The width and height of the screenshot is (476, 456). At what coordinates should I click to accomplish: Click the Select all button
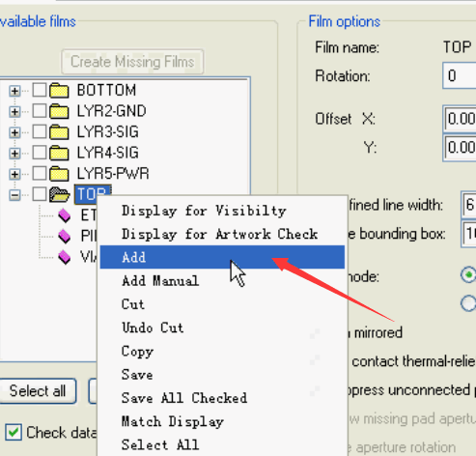click(x=38, y=391)
